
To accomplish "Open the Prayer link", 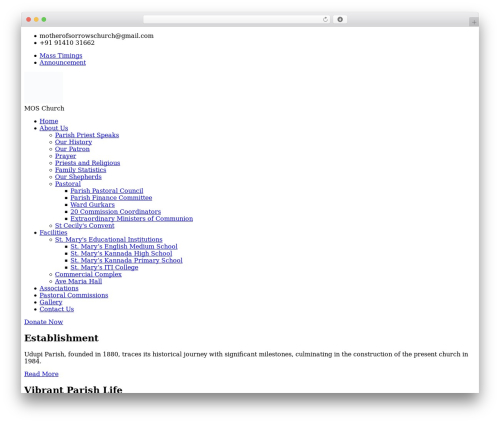I will coord(65,156).
